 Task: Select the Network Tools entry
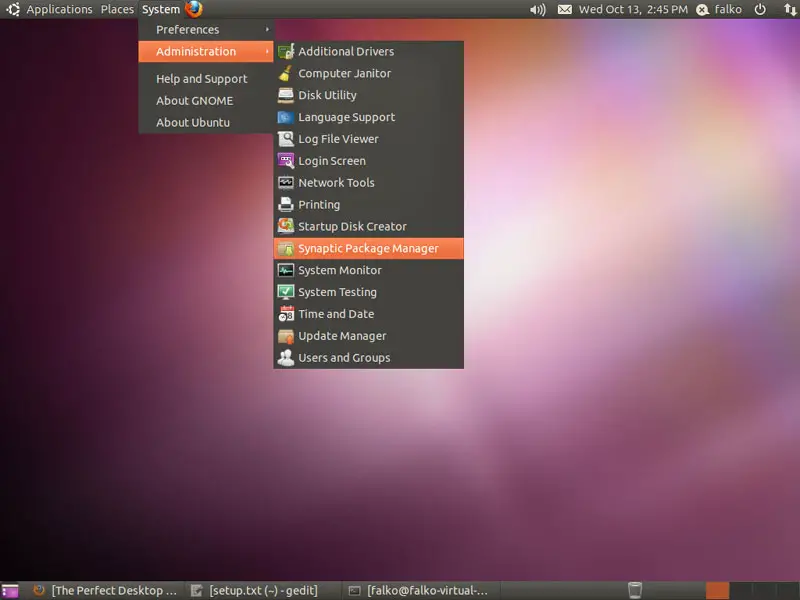click(368, 183)
